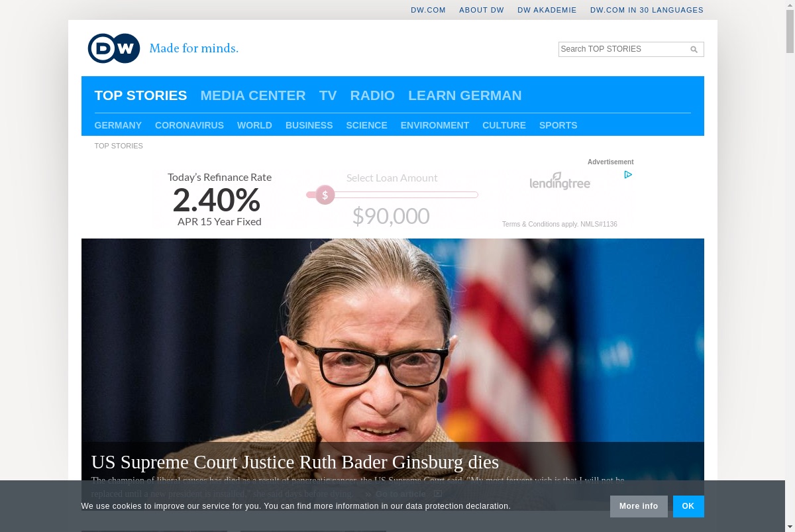Go to the SPORTS section
795x532 pixels.
(x=558, y=125)
